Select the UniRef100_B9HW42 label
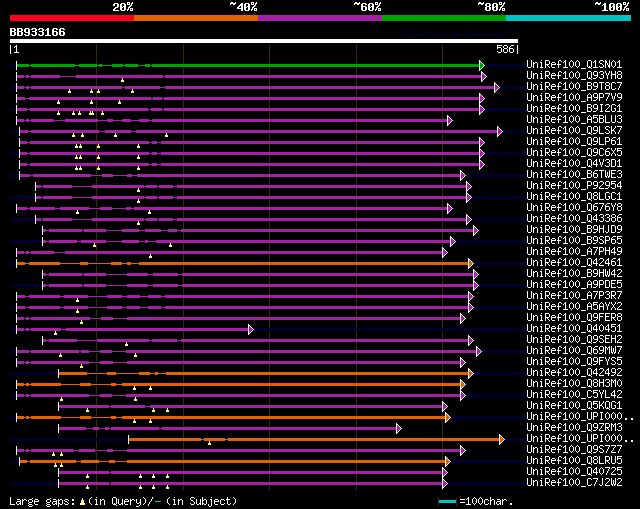This screenshot has height=509, width=640. pyautogui.click(x=574, y=274)
